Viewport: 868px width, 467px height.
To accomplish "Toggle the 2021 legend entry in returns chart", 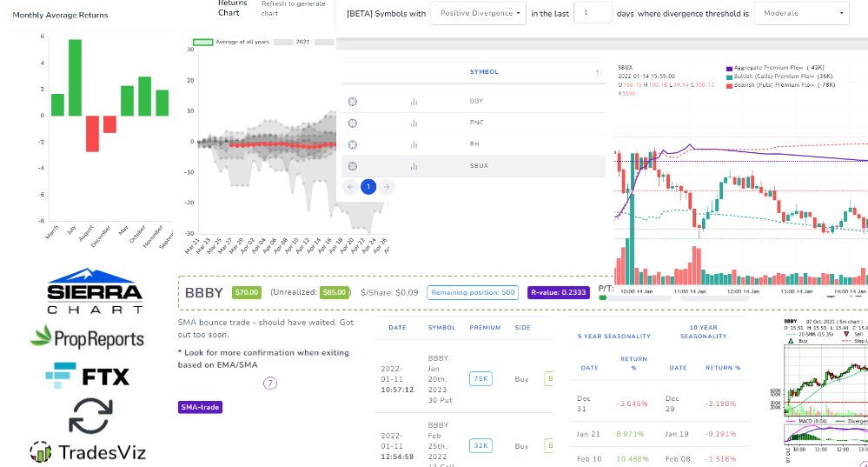I will (292, 42).
